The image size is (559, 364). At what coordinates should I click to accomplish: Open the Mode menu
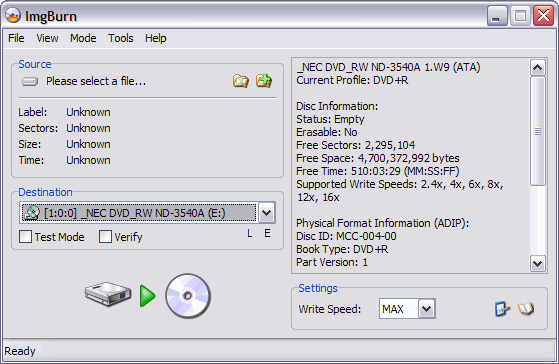83,38
